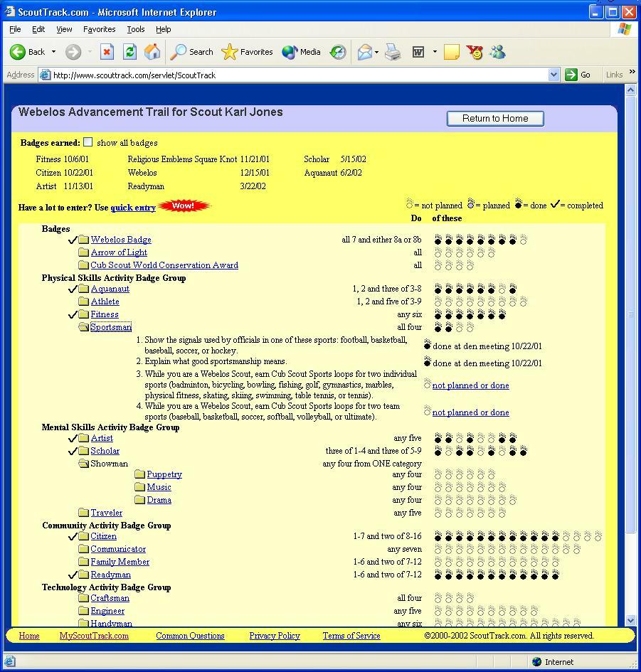The image size is (641, 672).
Task: Open the Athlete folder icon
Action: [84, 302]
